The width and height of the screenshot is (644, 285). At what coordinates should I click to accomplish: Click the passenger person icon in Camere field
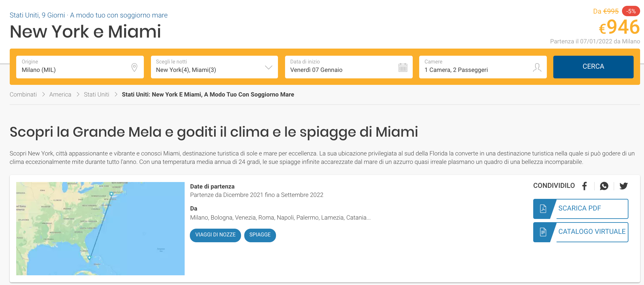(x=537, y=67)
